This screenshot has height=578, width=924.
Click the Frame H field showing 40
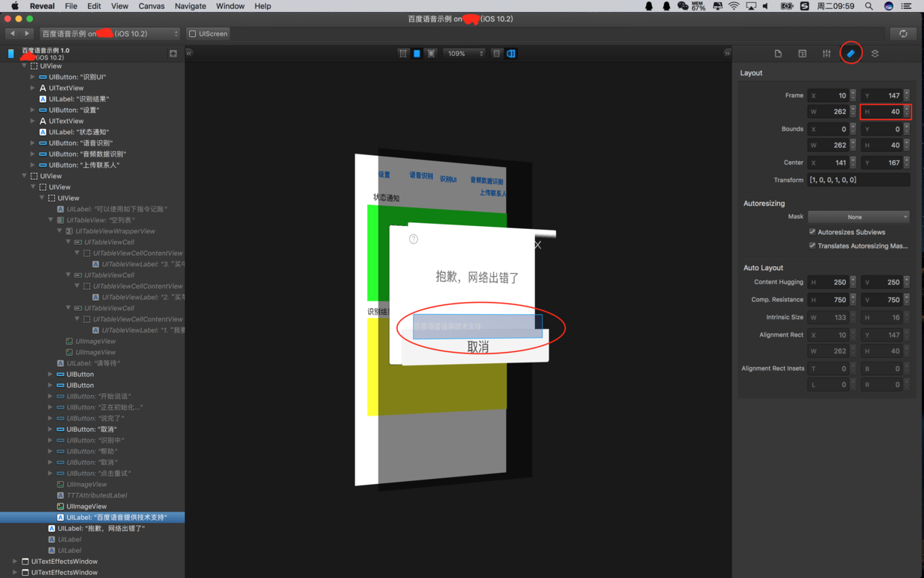(882, 112)
